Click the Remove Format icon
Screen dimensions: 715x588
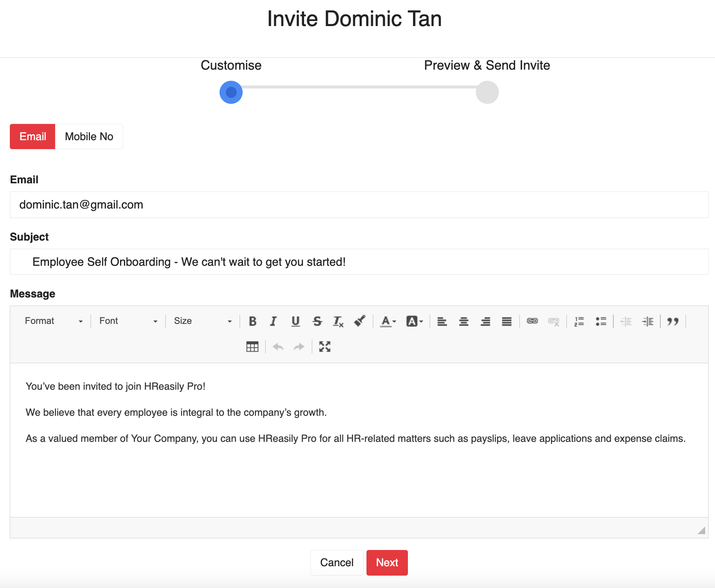(338, 321)
